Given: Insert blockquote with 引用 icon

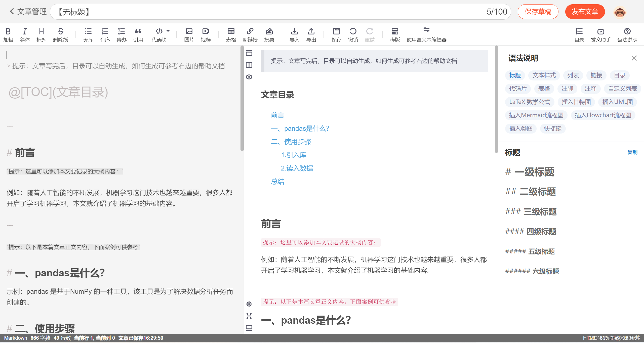Looking at the screenshot, I should click(x=138, y=35).
